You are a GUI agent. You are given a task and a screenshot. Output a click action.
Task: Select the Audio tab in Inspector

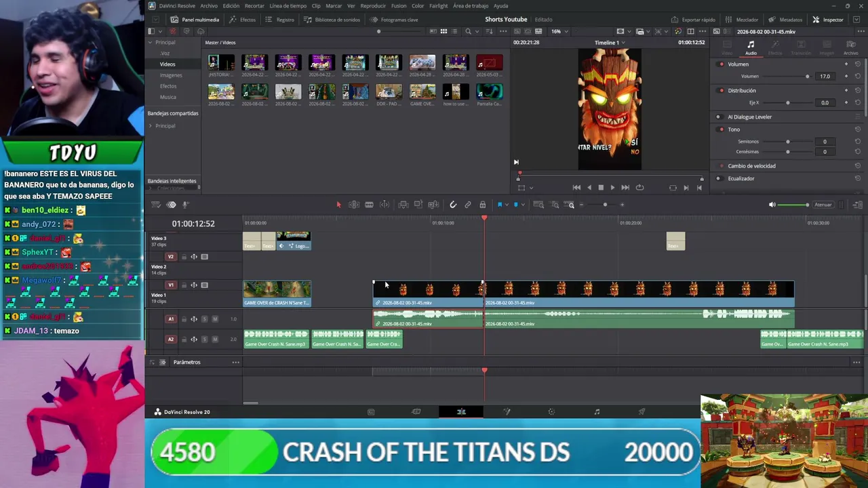[751, 48]
